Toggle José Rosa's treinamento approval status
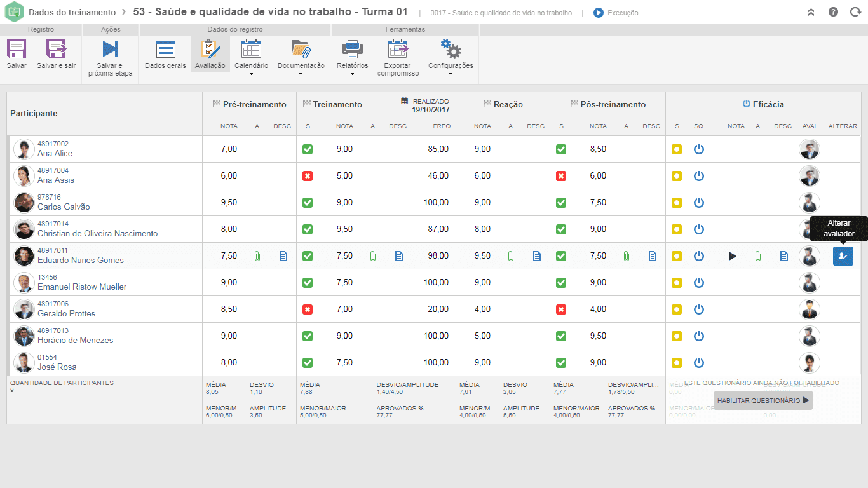The image size is (868, 488). coord(308,363)
